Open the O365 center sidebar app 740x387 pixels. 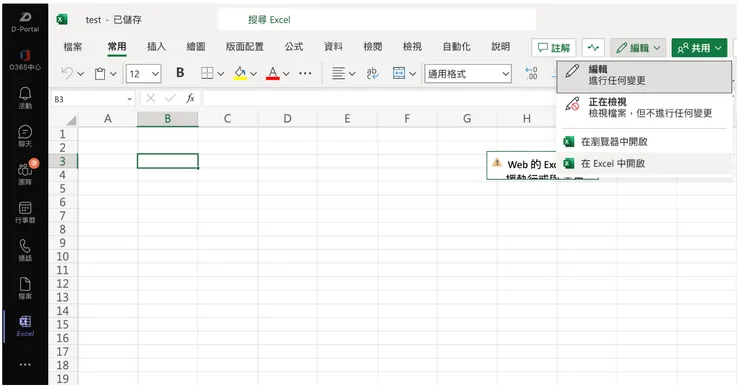[x=25, y=60]
